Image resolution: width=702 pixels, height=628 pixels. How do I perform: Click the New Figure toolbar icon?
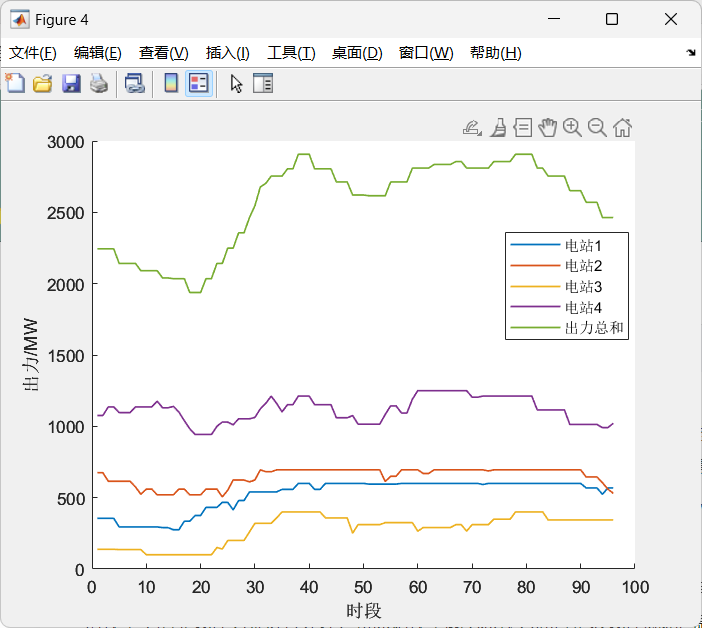[15, 84]
